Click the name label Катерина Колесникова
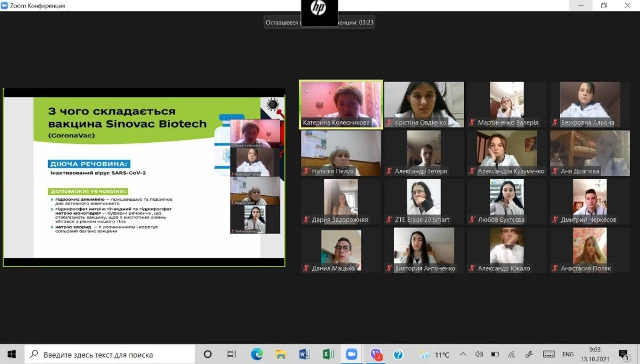The width and height of the screenshot is (640, 364). click(336, 122)
